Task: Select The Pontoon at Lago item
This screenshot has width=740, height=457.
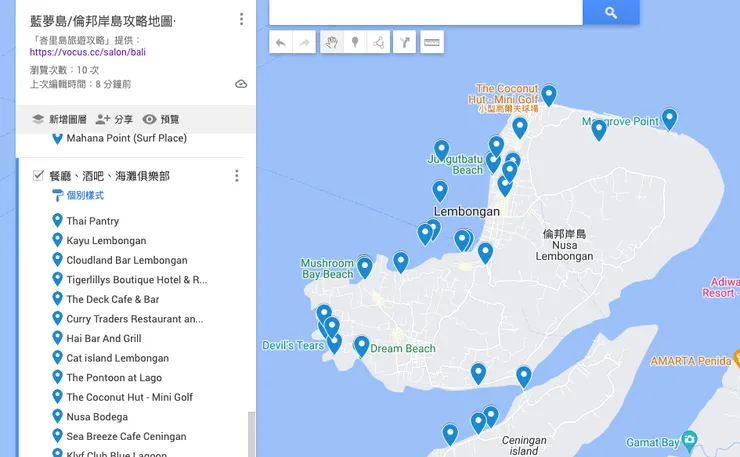Action: 114,378
